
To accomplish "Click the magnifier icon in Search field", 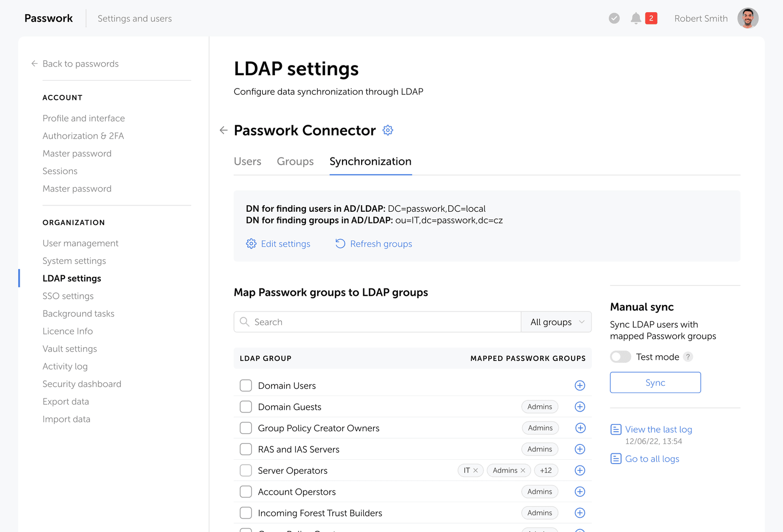I will click(245, 322).
